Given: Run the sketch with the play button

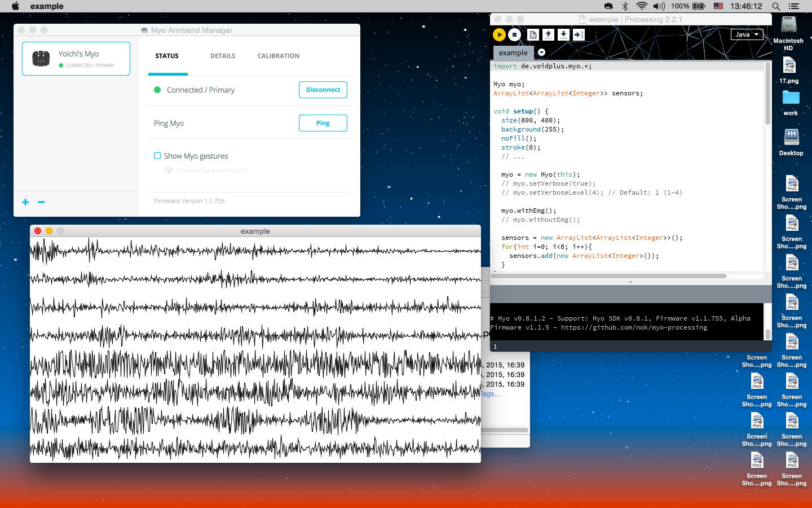Looking at the screenshot, I should click(499, 34).
